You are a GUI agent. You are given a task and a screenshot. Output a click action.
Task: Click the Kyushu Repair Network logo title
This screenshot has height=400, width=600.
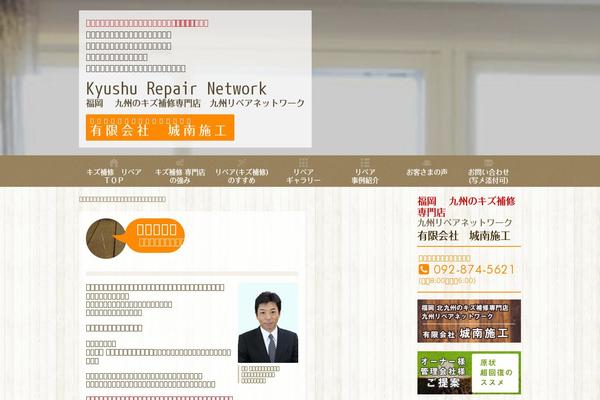pyautogui.click(x=176, y=89)
